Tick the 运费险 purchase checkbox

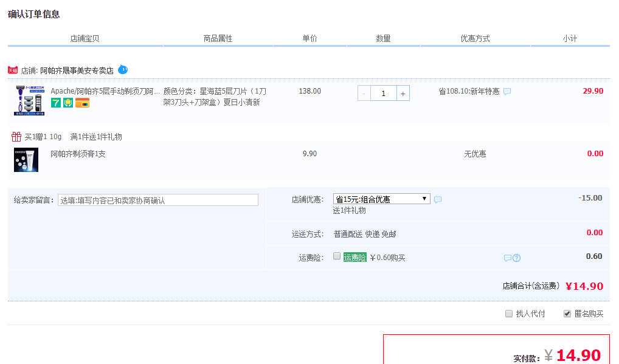(x=337, y=256)
